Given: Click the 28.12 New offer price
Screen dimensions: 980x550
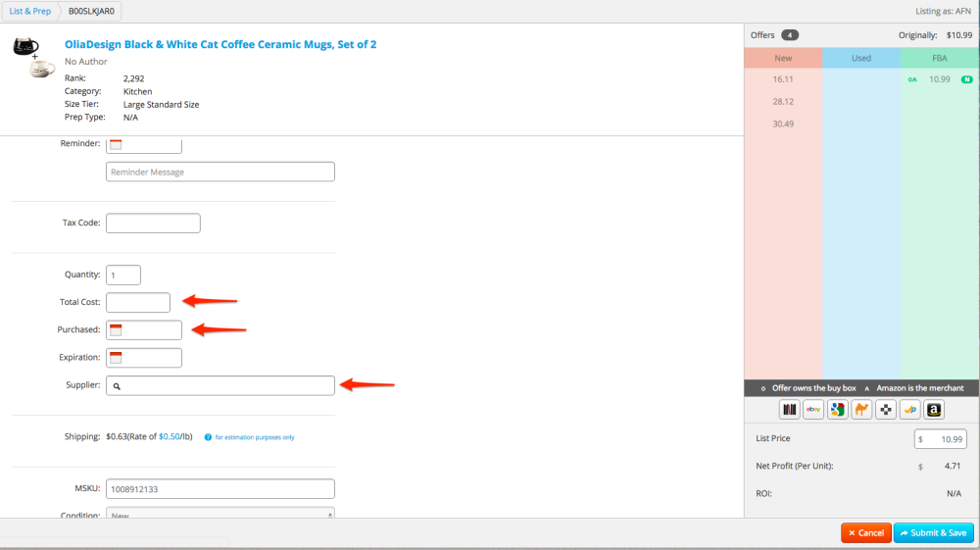Looking at the screenshot, I should tap(783, 102).
